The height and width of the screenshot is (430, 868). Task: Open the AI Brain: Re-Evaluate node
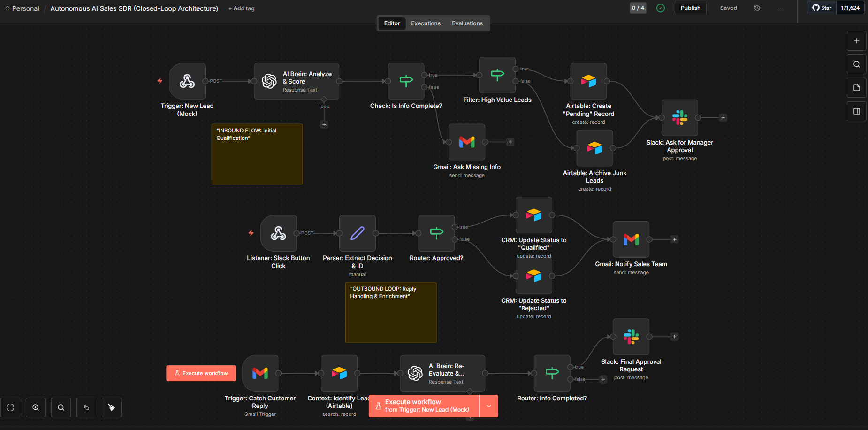442,373
